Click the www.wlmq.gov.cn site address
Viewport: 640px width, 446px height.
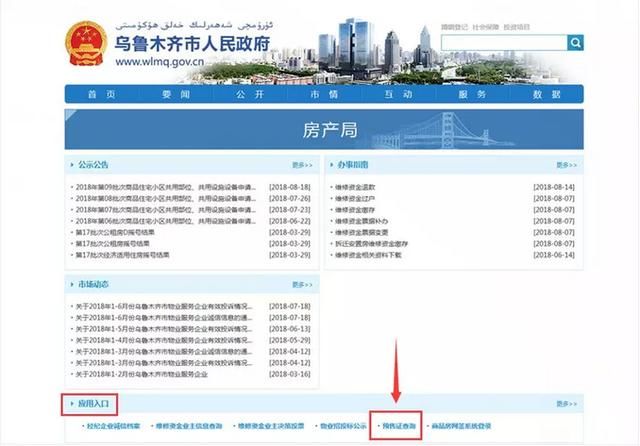[x=160, y=62]
